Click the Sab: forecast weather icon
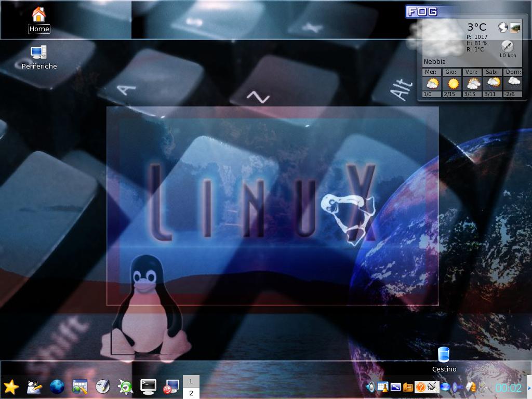The image size is (532, 399). click(494, 83)
